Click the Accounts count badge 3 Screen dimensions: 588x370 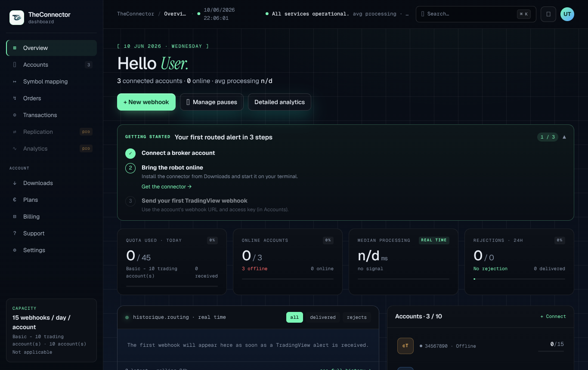tap(88, 65)
